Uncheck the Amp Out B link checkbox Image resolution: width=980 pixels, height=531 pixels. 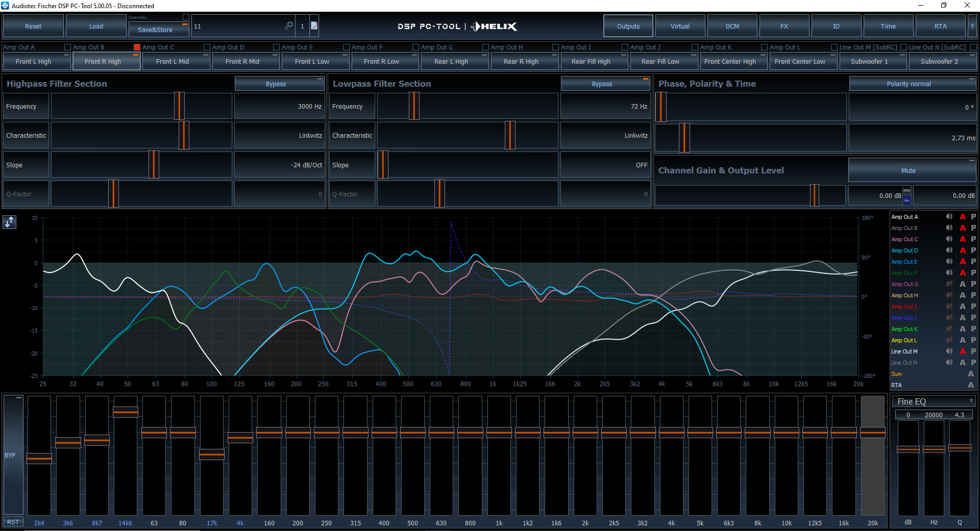137,47
